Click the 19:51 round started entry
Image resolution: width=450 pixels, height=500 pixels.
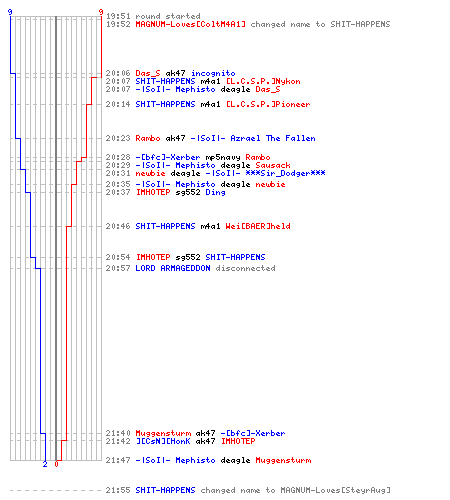[x=153, y=16]
